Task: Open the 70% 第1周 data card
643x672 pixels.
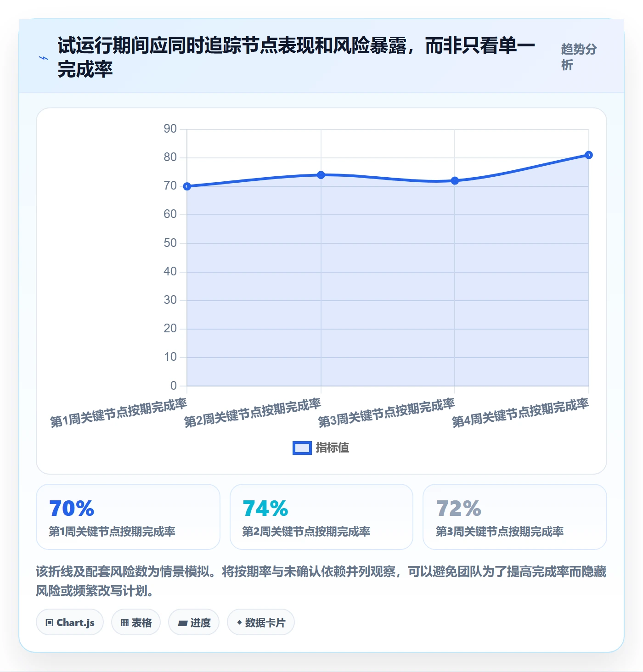Action: click(x=128, y=517)
